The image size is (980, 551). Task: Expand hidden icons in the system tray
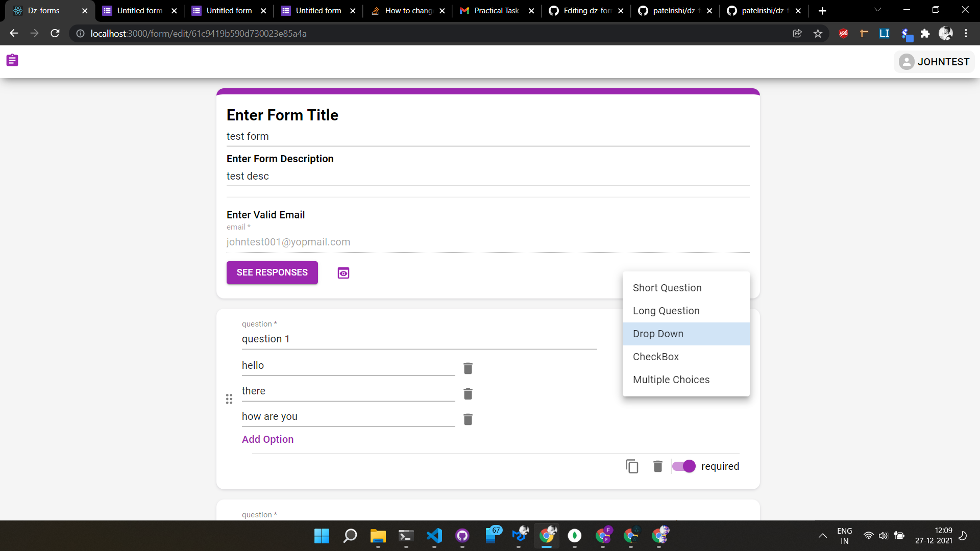point(822,536)
